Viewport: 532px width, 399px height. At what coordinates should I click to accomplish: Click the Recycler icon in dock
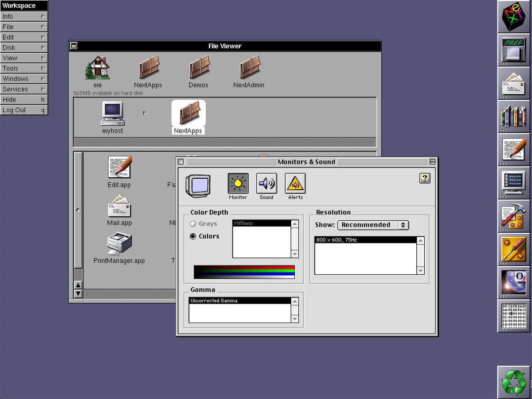pos(513,382)
